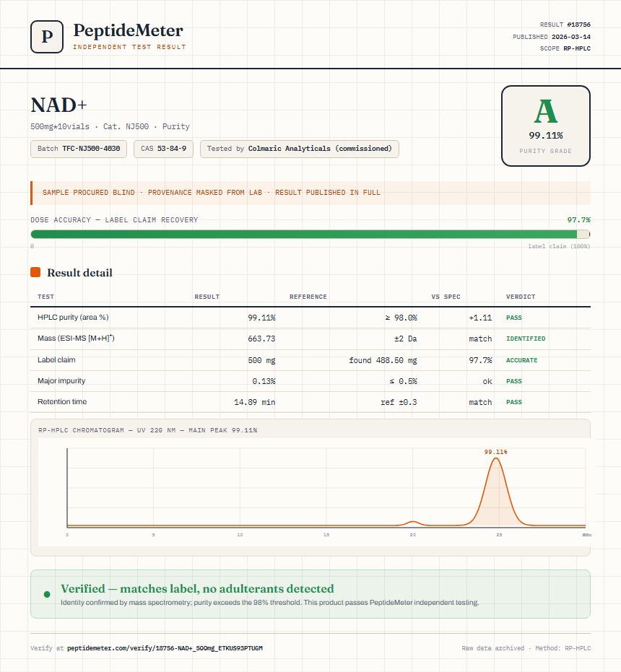Click the +1.11 vs spec value

pos(480,318)
